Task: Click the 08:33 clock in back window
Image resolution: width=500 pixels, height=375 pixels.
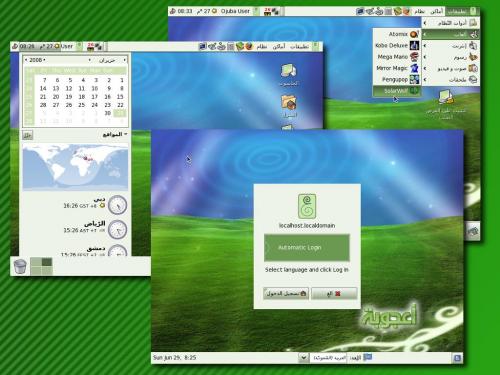Action: 185,11
